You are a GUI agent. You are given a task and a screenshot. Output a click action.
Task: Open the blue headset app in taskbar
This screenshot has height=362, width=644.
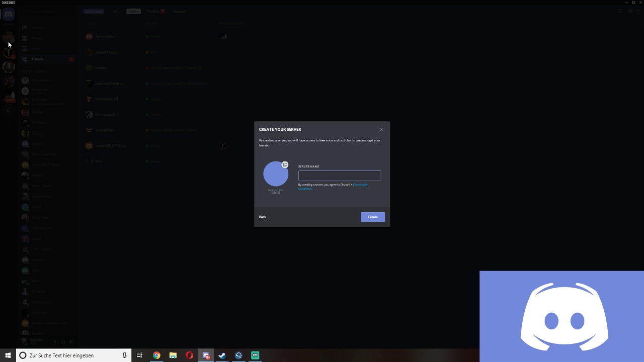coord(238,355)
